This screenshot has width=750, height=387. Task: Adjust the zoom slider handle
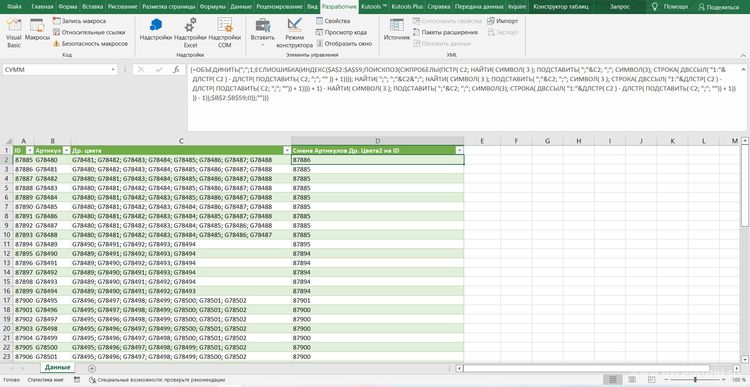695,380
